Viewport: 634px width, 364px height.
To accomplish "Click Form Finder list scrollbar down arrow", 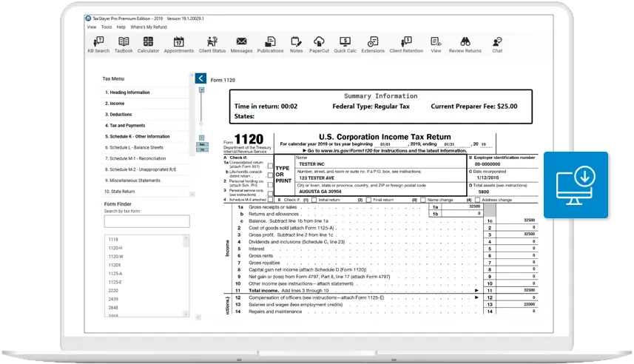I will [x=186, y=314].
